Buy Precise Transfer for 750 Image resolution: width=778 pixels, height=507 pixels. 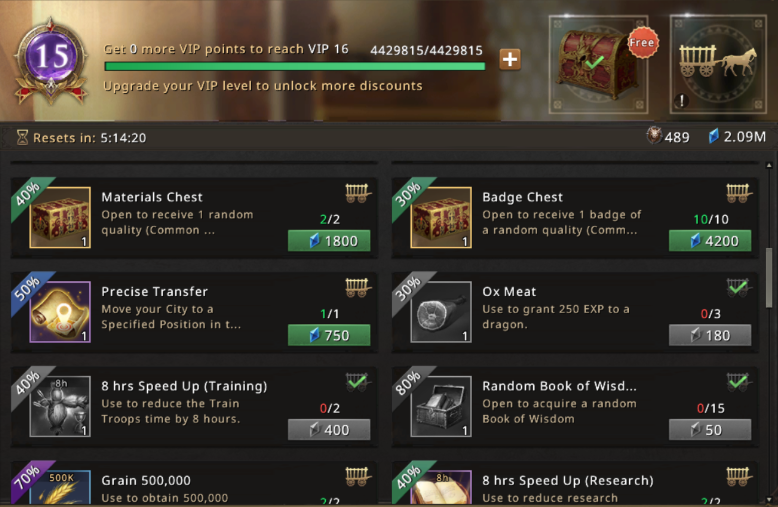click(x=329, y=335)
